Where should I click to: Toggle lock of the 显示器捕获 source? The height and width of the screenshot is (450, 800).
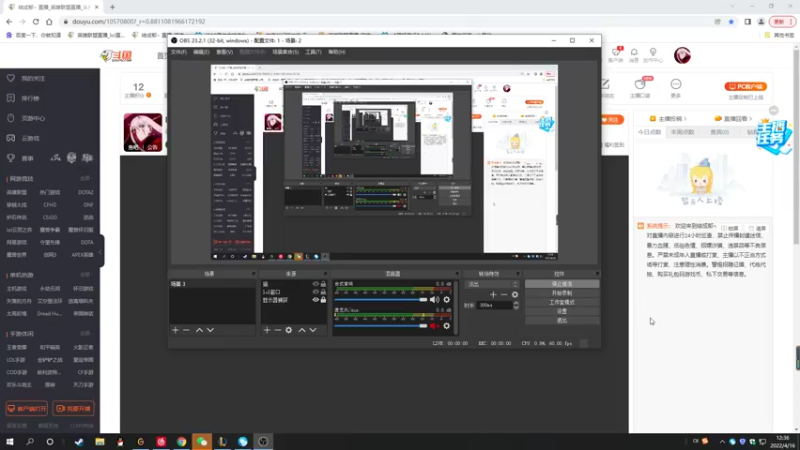323,300
